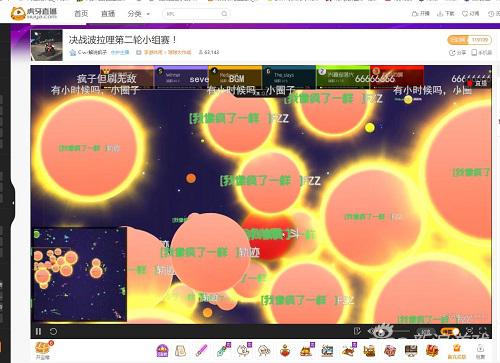500x363 pixels.
Task: Open the streamer's name link under title
Action: click(x=92, y=52)
